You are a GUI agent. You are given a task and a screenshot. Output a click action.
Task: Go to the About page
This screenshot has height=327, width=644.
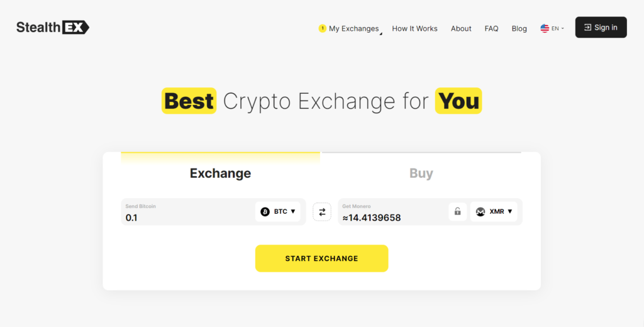pos(461,28)
